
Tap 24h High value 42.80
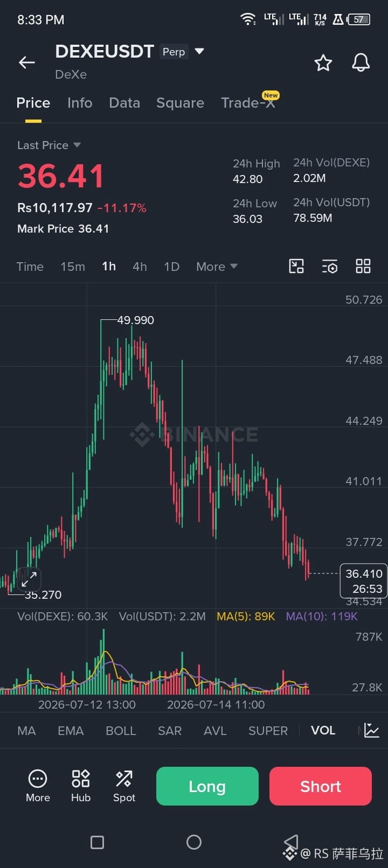tap(248, 179)
